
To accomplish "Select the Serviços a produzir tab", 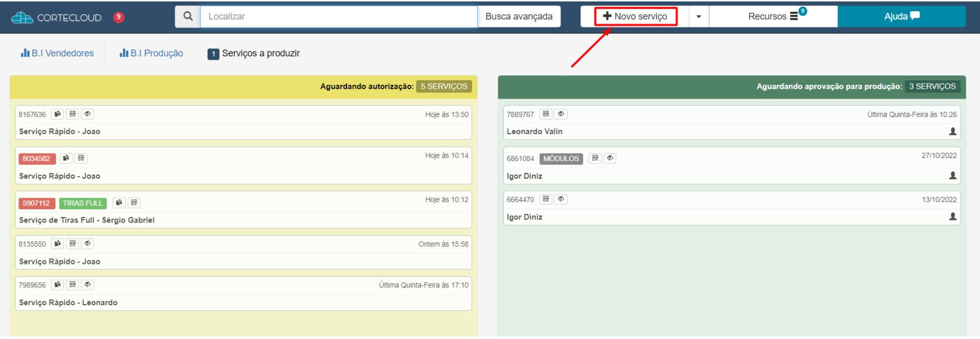I will click(254, 53).
